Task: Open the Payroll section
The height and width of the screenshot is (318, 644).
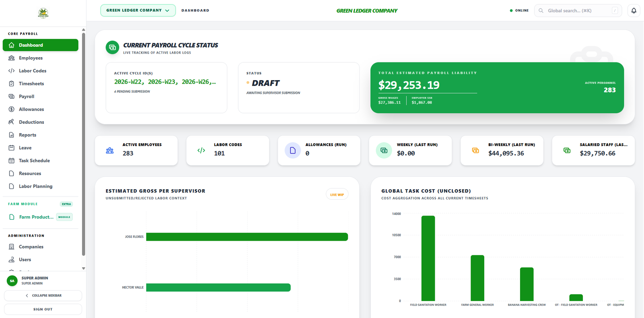Action: tap(40, 97)
